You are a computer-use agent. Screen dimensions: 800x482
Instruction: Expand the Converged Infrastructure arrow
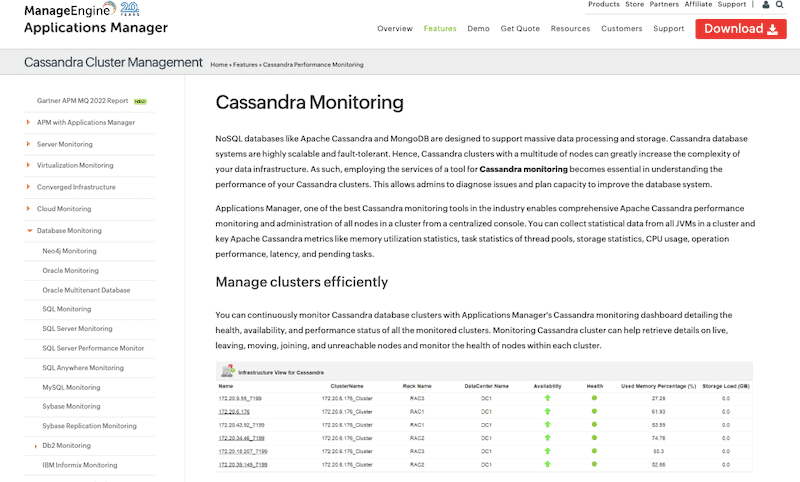28,187
